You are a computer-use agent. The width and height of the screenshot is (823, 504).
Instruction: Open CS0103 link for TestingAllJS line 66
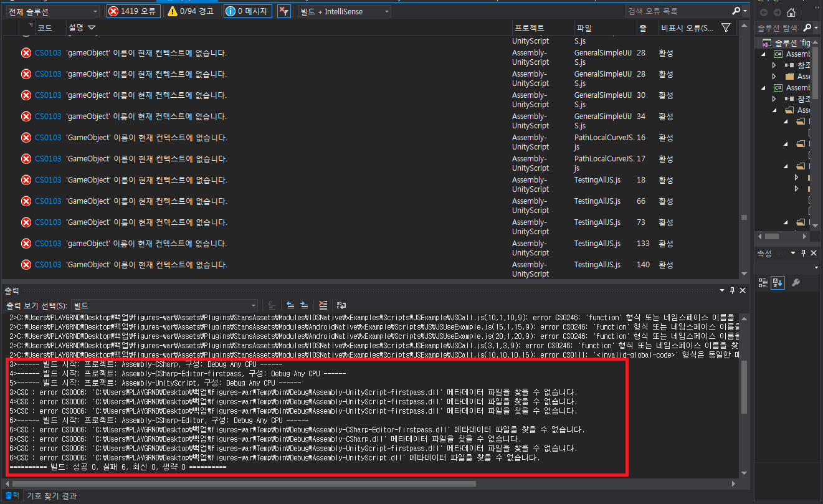pos(48,201)
